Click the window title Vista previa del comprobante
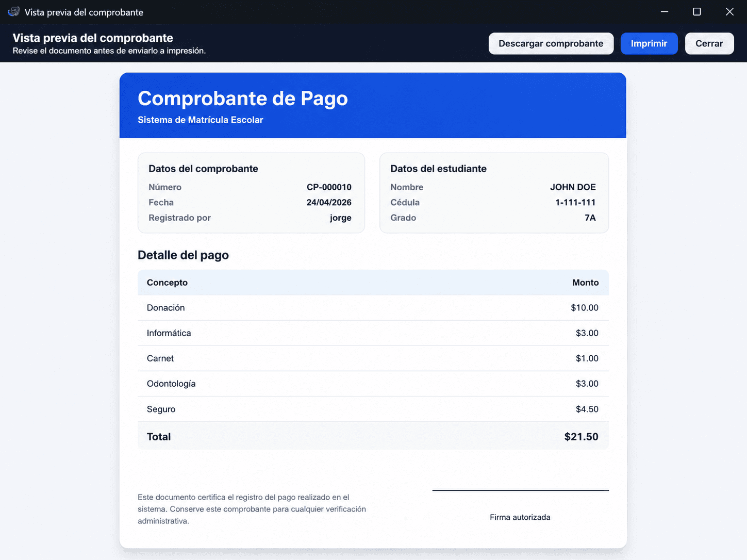 84,12
